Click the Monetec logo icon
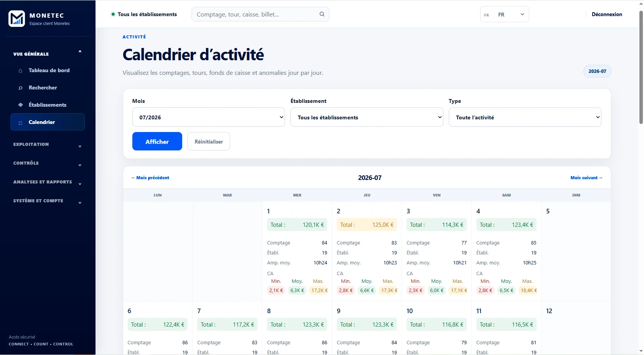644x355 pixels. click(x=16, y=19)
